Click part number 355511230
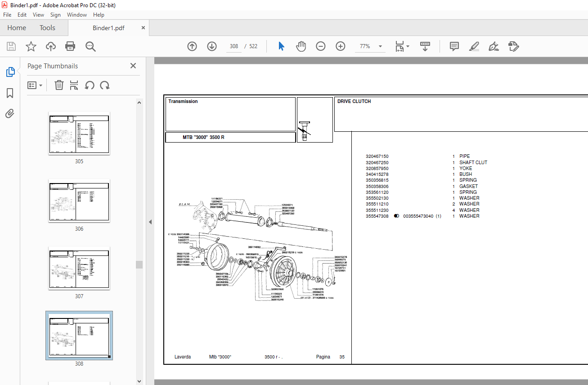Image resolution: width=588 pixels, height=385 pixels. [x=377, y=210]
